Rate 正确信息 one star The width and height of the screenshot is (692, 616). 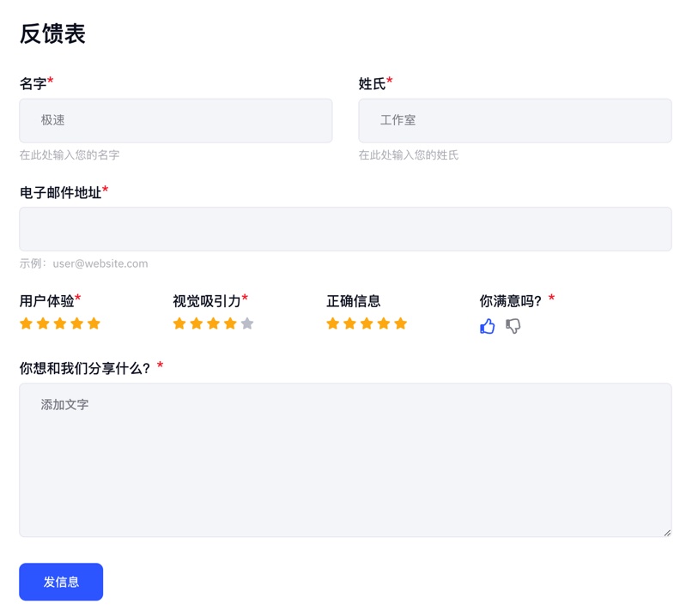coord(333,323)
